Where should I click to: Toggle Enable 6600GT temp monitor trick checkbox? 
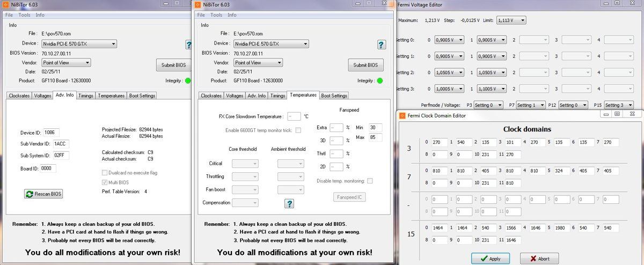tap(298, 130)
